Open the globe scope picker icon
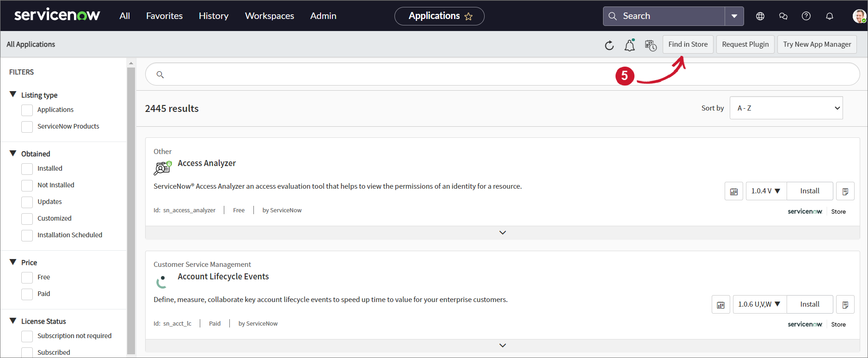The height and width of the screenshot is (358, 868). [x=760, y=16]
